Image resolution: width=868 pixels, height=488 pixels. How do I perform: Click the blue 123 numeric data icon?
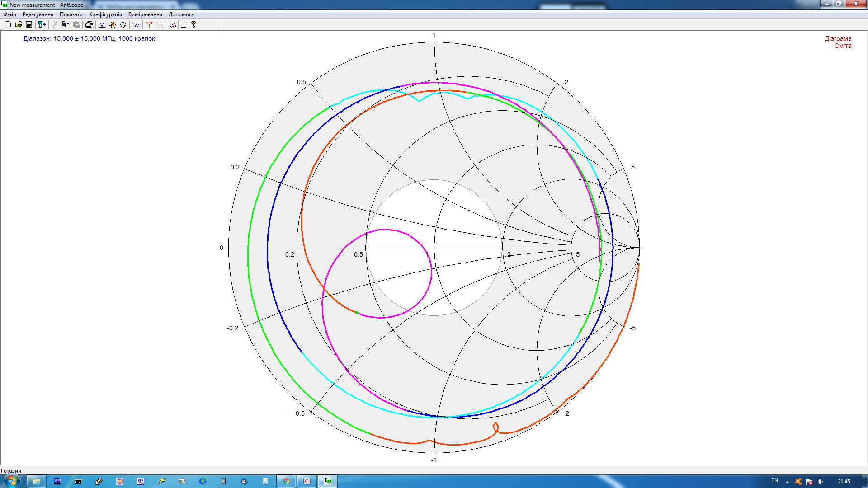(x=136, y=24)
